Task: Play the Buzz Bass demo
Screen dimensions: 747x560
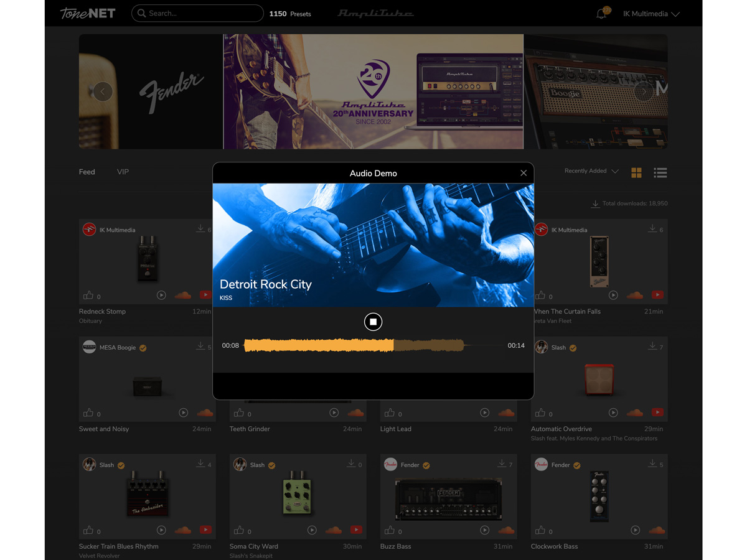Action: (x=485, y=530)
